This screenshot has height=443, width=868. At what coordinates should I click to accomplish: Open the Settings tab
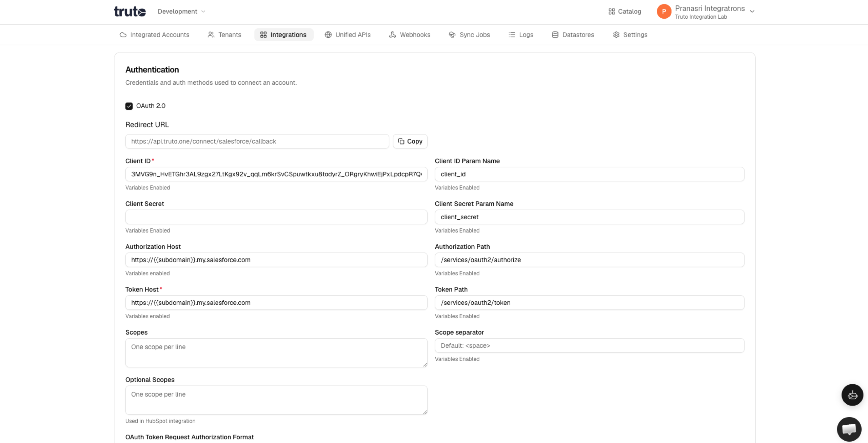[x=630, y=35]
